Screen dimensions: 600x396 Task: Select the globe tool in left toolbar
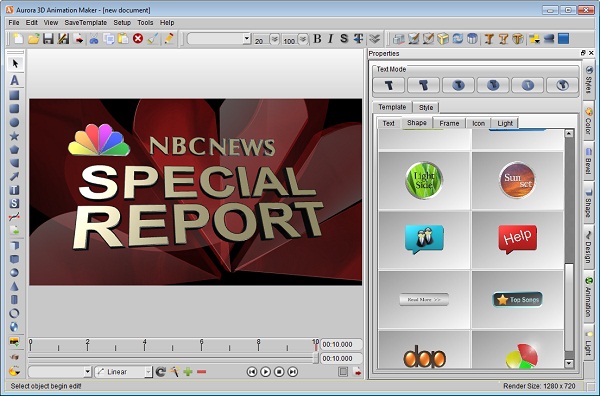[14, 327]
